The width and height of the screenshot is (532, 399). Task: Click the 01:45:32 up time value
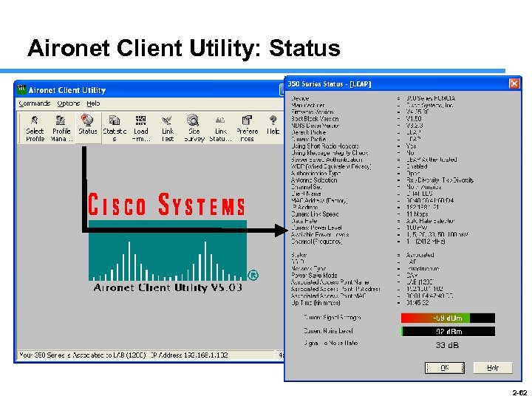417,303
